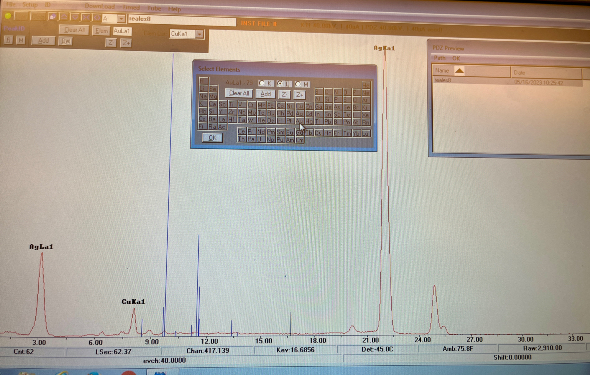Select the M line radio button

point(302,84)
